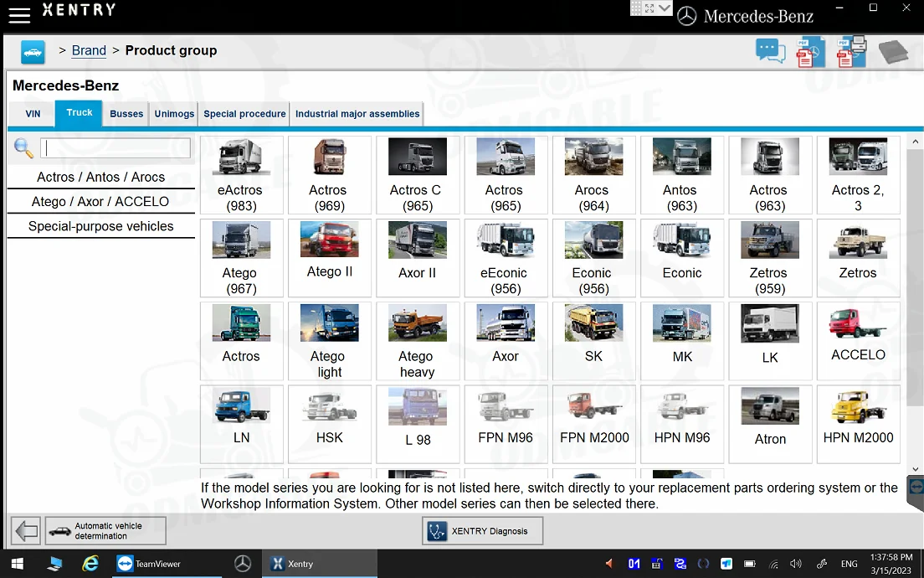This screenshot has height=578, width=924.
Task: Click the XENTRY Diagnosis button
Action: point(482,531)
